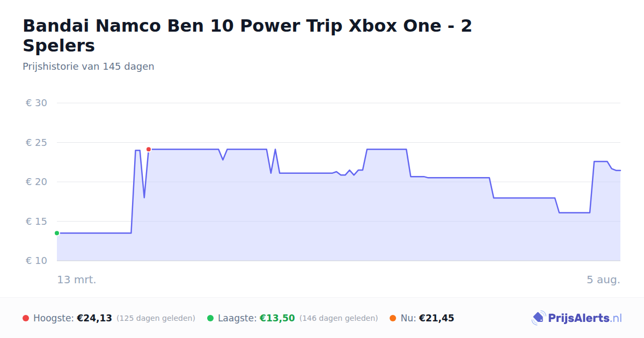This screenshot has width=644, height=338.
Task: Click the lowest price value €13,50
Action: tap(277, 318)
